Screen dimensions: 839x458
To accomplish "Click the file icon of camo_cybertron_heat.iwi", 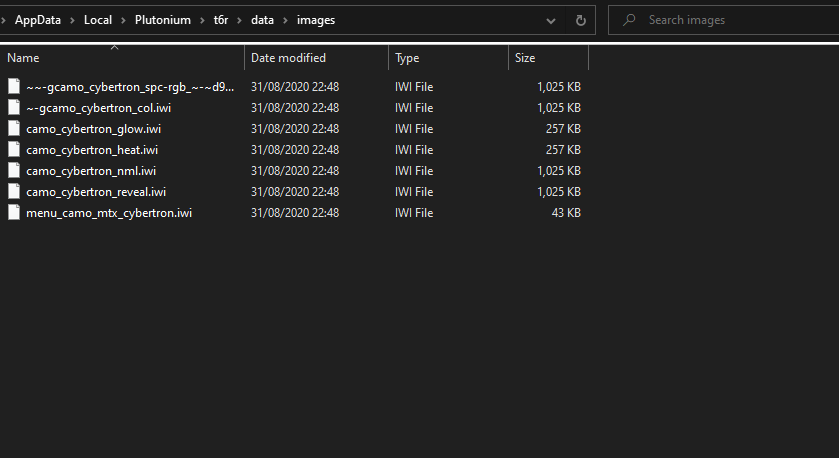I will pyautogui.click(x=14, y=150).
